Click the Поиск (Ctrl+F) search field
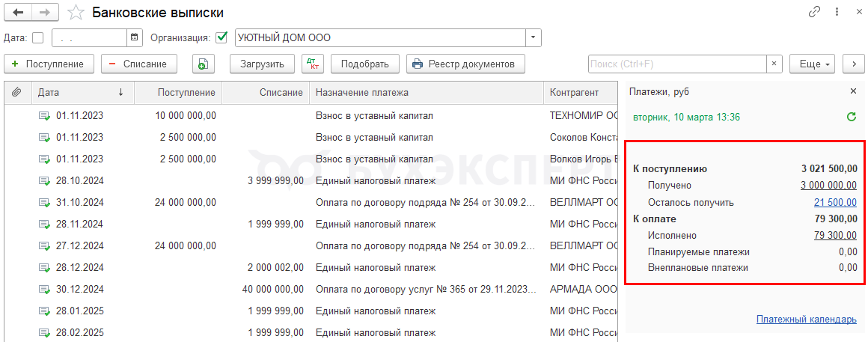Image resolution: width=868 pixels, height=342 pixels. pos(677,64)
